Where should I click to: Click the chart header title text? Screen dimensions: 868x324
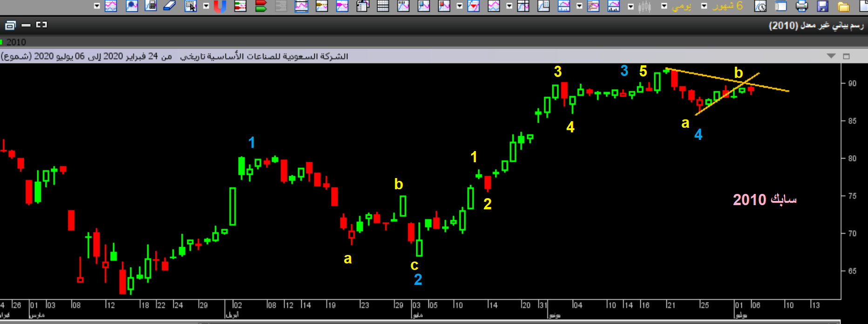(264, 56)
